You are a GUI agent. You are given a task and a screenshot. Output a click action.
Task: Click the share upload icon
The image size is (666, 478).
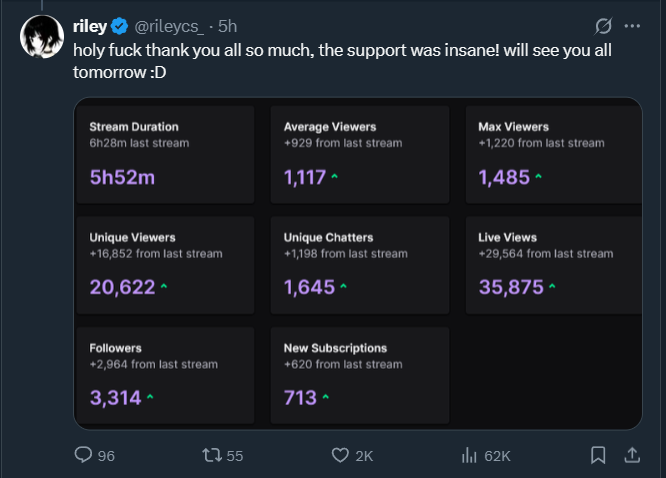(x=632, y=455)
